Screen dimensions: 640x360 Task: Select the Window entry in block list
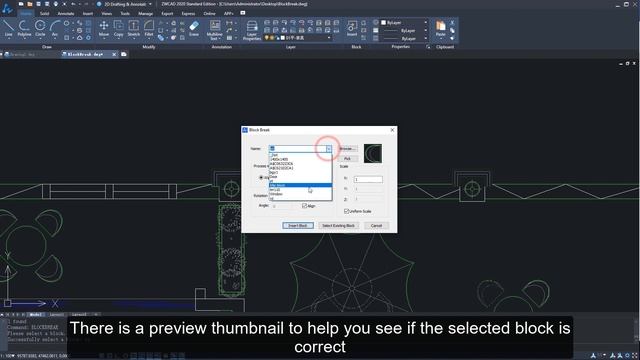coord(300,194)
